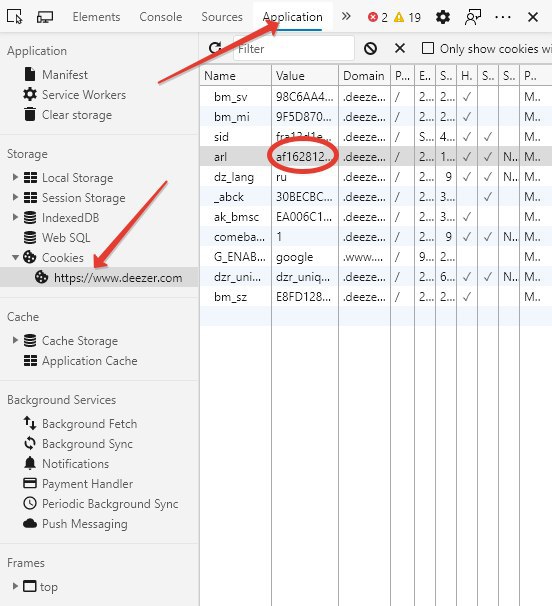Image resolution: width=552 pixels, height=606 pixels.
Task: Refresh the cookies table
Action: (x=215, y=48)
